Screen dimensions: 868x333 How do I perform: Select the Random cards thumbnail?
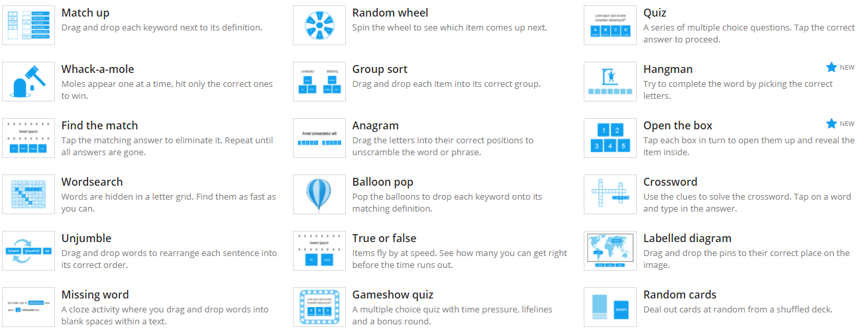coord(610,307)
